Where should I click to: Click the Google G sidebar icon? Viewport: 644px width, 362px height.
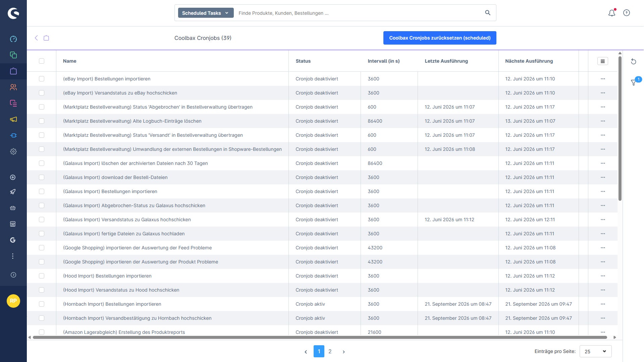(13, 240)
